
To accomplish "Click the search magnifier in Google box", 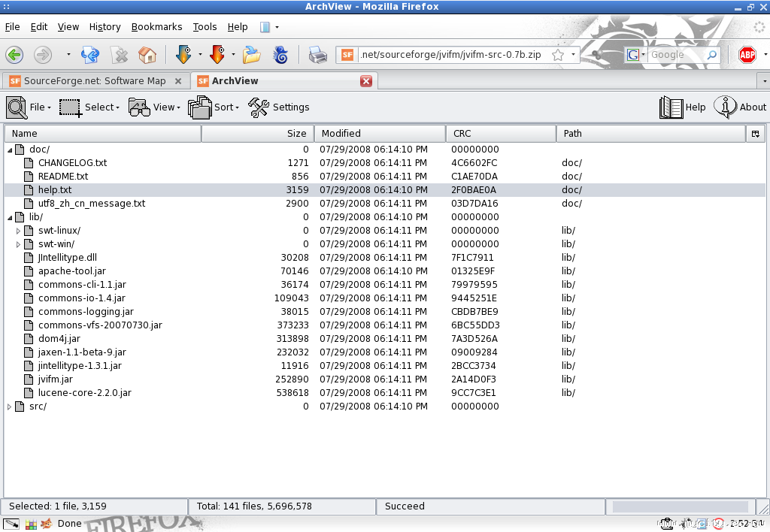I will click(711, 54).
